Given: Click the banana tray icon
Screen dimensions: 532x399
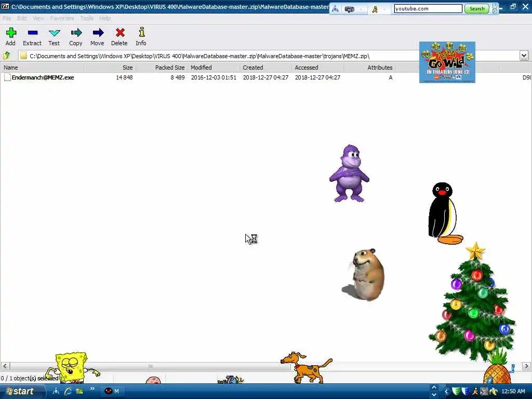Looking at the screenshot, I should [494, 391].
